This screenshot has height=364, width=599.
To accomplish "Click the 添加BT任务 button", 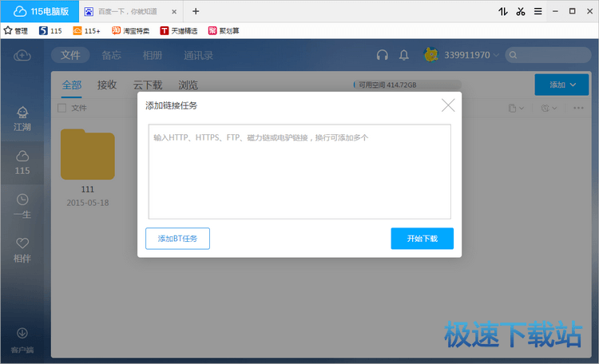I will coord(177,239).
